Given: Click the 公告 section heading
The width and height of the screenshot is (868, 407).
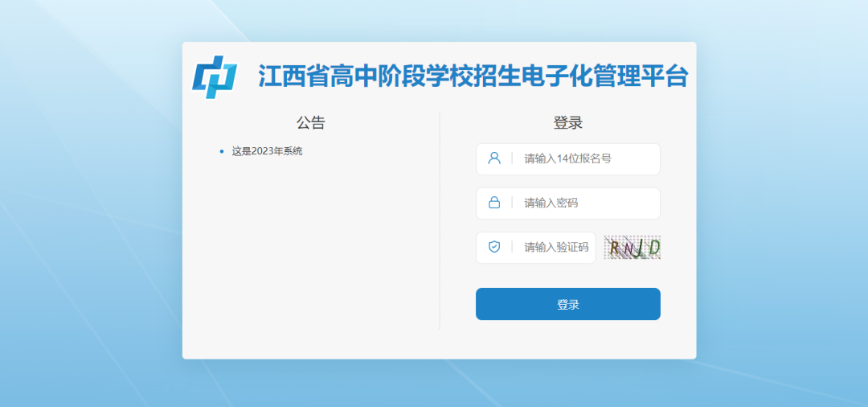Looking at the screenshot, I should point(311,123).
